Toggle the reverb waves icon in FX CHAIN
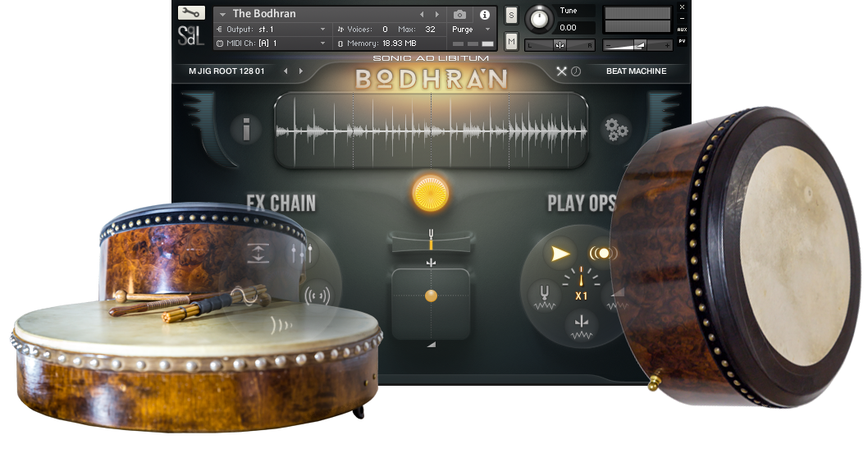The height and width of the screenshot is (458, 868). [281, 324]
